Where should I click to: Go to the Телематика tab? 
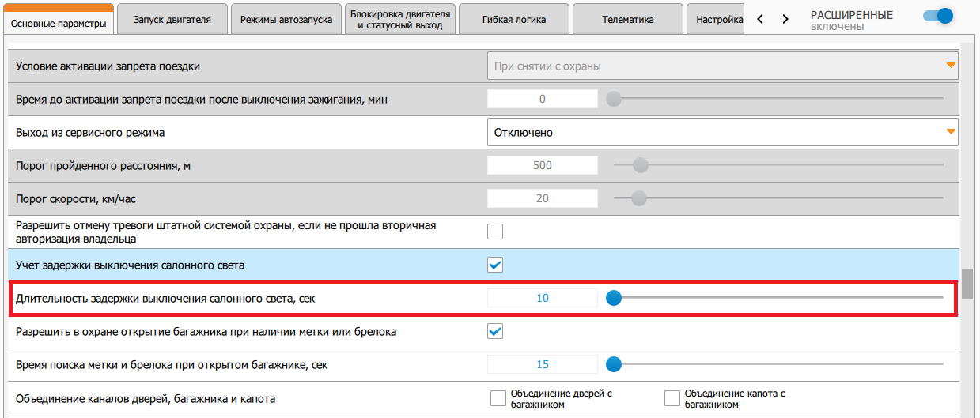[627, 20]
